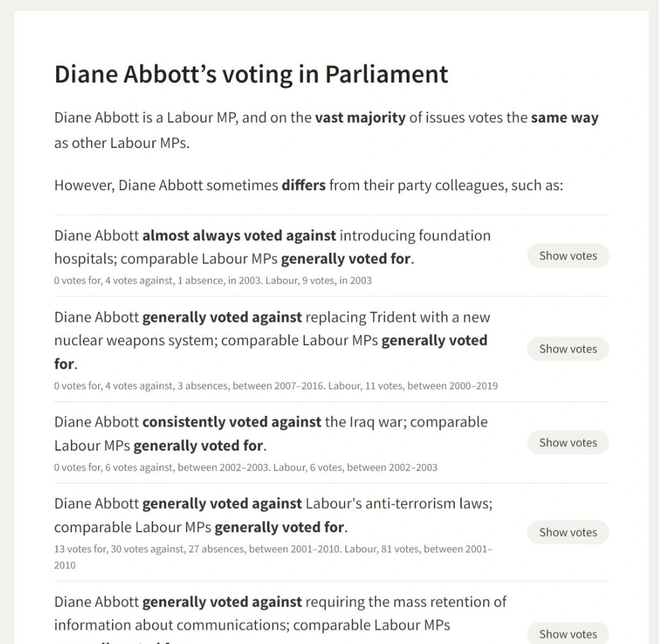The width and height of the screenshot is (659, 644).
Task: Show votes on replacing Trident
Action: 567,349
